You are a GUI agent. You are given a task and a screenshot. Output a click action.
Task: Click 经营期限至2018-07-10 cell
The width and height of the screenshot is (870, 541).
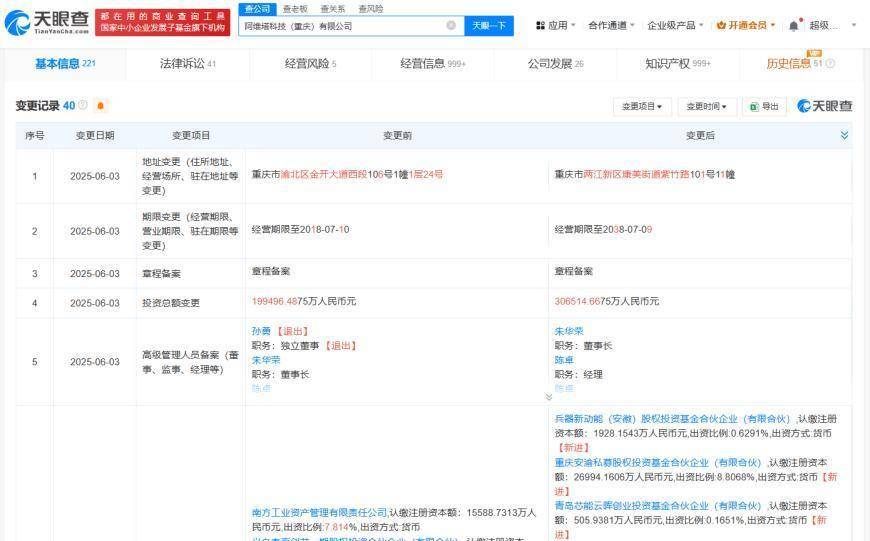point(300,229)
